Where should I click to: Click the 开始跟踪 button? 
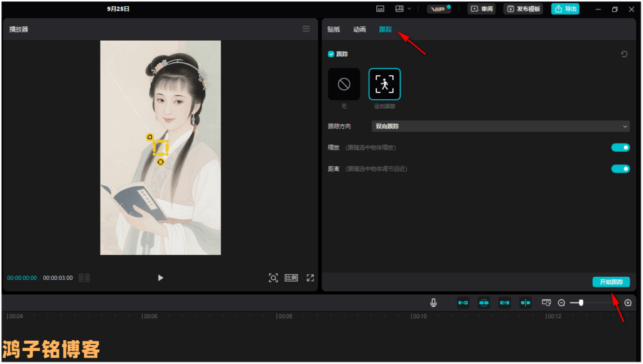pos(610,282)
